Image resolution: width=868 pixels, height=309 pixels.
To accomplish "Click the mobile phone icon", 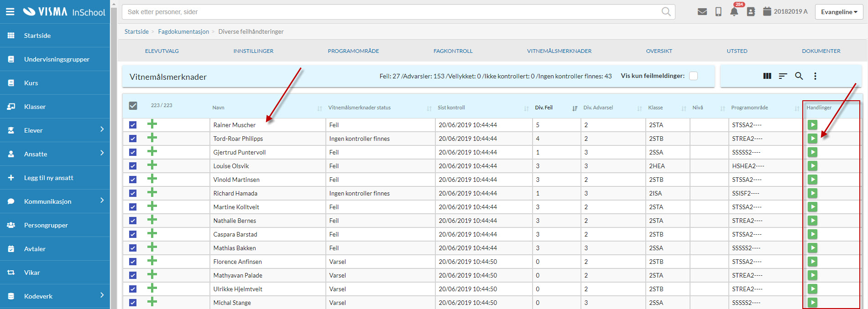I will pos(718,12).
